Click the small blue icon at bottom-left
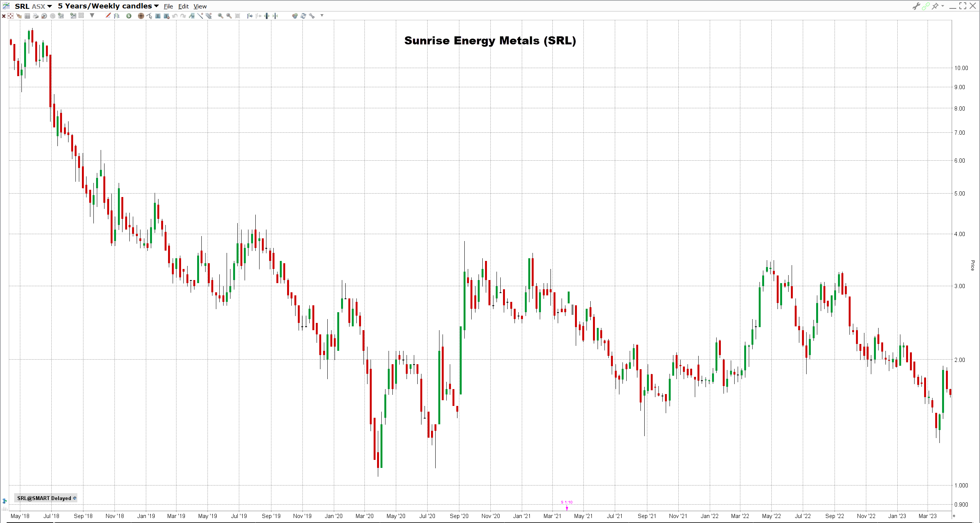The image size is (980, 523). [5, 501]
